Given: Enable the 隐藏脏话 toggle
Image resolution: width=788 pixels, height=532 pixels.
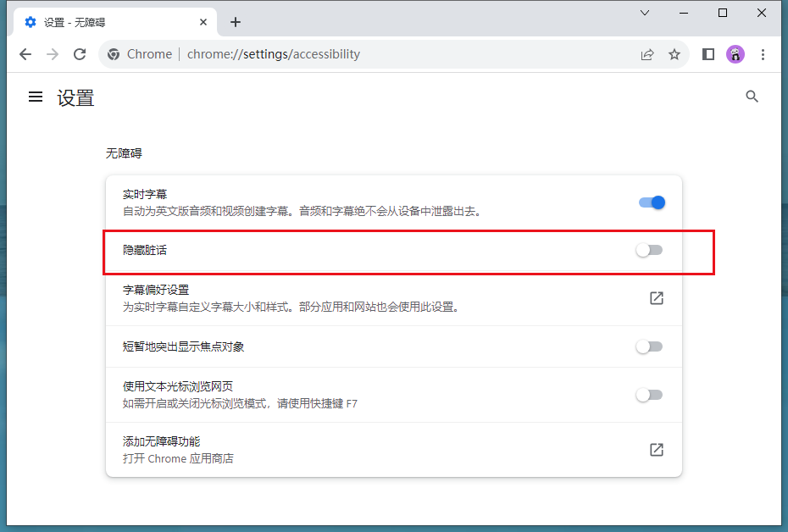Looking at the screenshot, I should [x=649, y=250].
